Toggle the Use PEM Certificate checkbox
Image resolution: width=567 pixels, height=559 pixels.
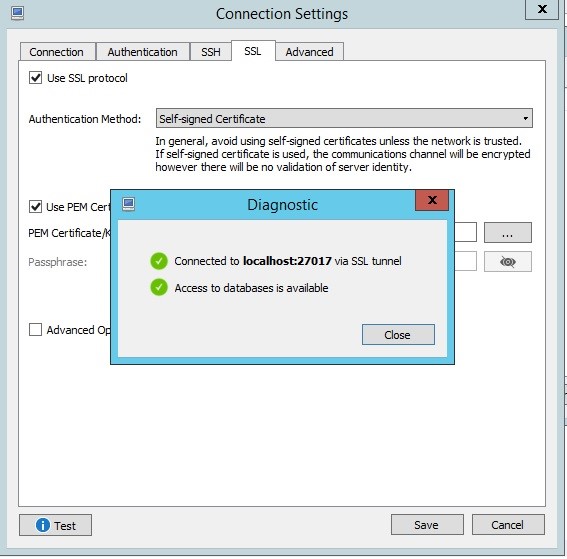pyautogui.click(x=35, y=207)
